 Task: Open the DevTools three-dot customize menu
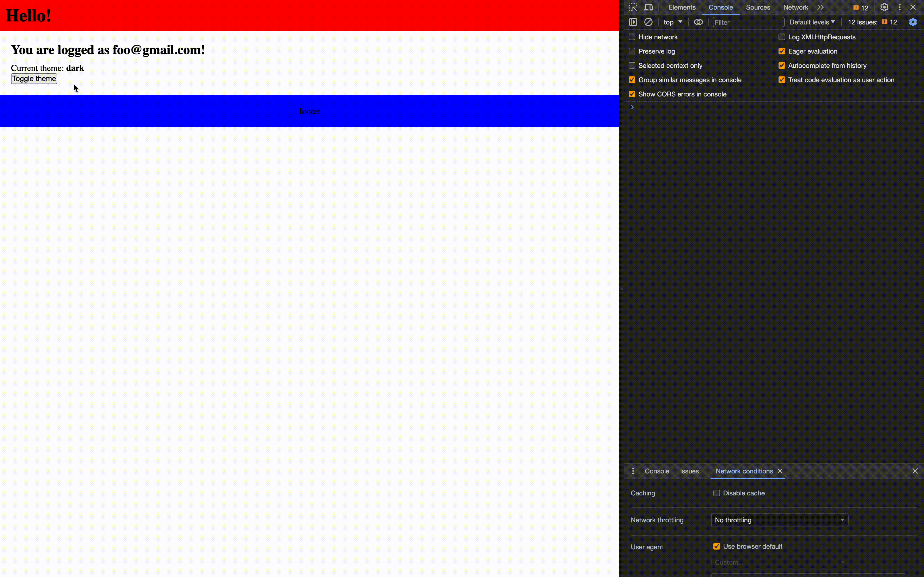coord(900,7)
